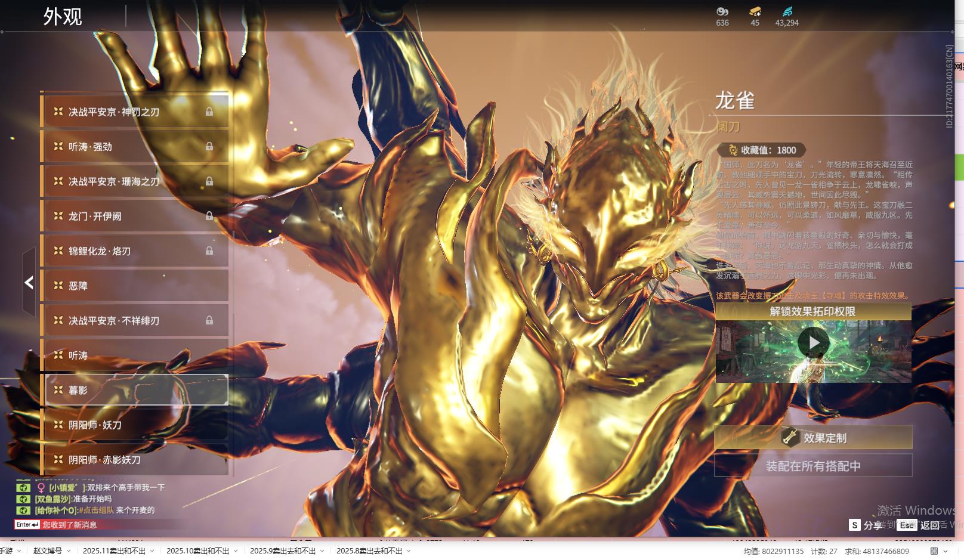This screenshot has height=560, width=964.
Task: Click the spreadsheet view layout grid icon
Action: (x=934, y=551)
